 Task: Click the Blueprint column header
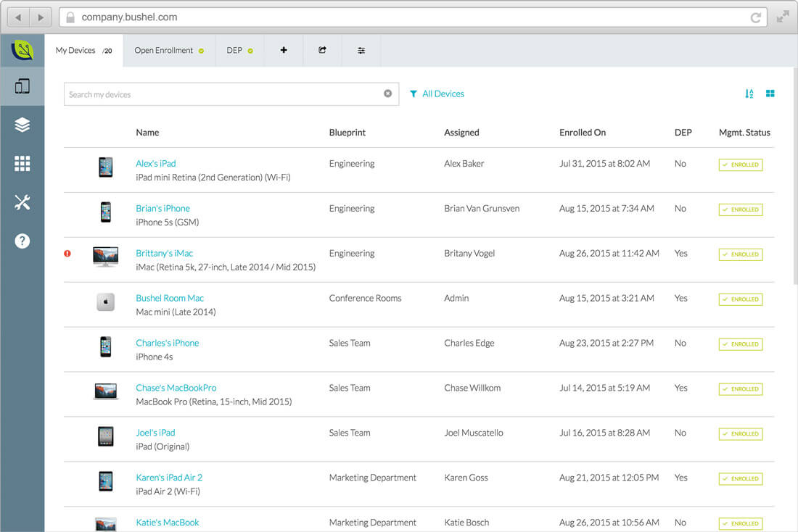click(347, 132)
